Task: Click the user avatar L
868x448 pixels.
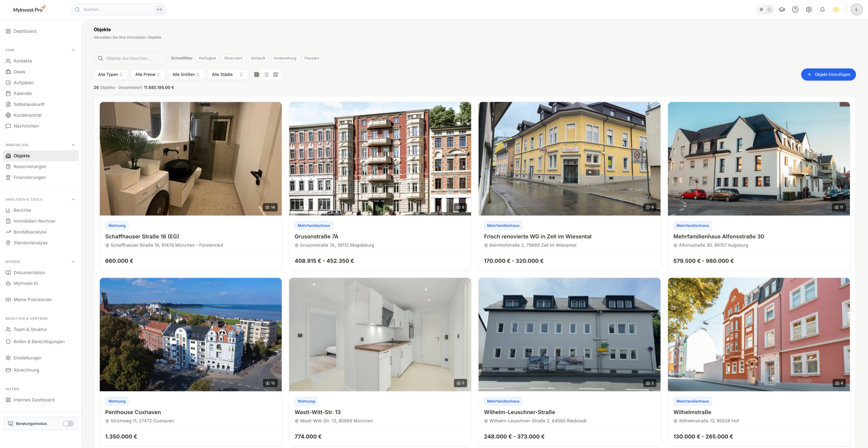Action: coord(856,10)
